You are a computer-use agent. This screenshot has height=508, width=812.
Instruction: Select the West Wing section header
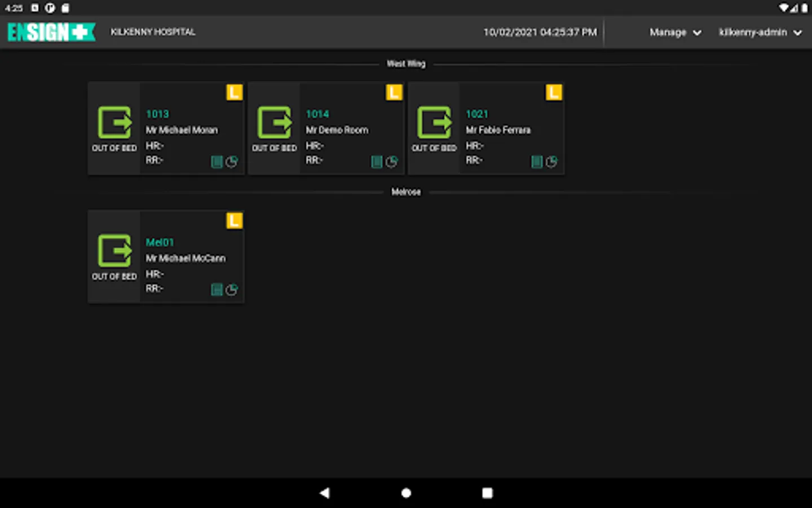(406, 64)
